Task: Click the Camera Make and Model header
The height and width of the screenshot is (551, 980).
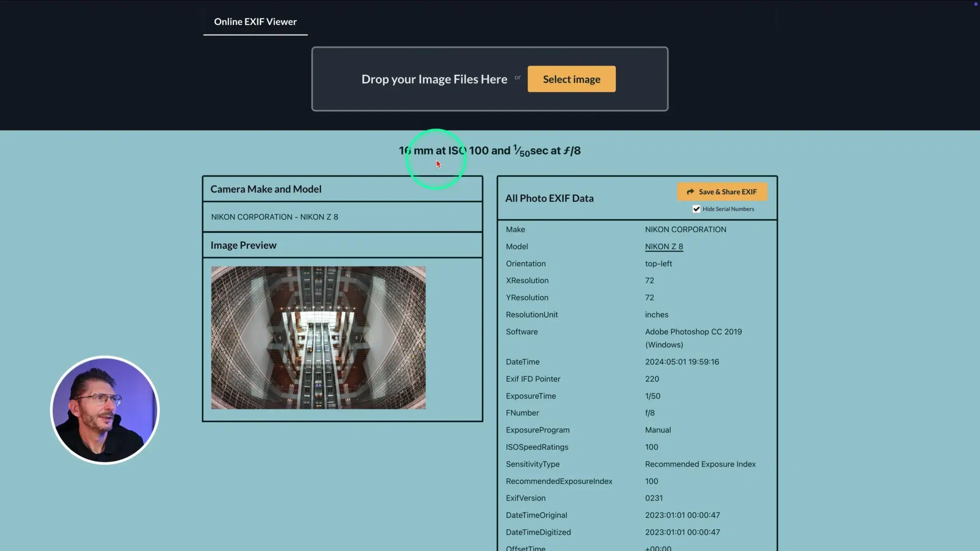Action: (266, 189)
